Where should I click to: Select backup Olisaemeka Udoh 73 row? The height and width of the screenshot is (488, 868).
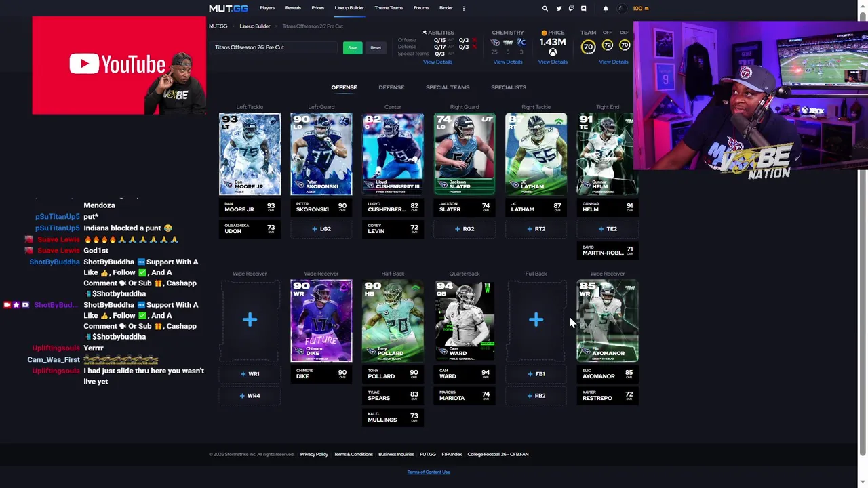(x=250, y=229)
